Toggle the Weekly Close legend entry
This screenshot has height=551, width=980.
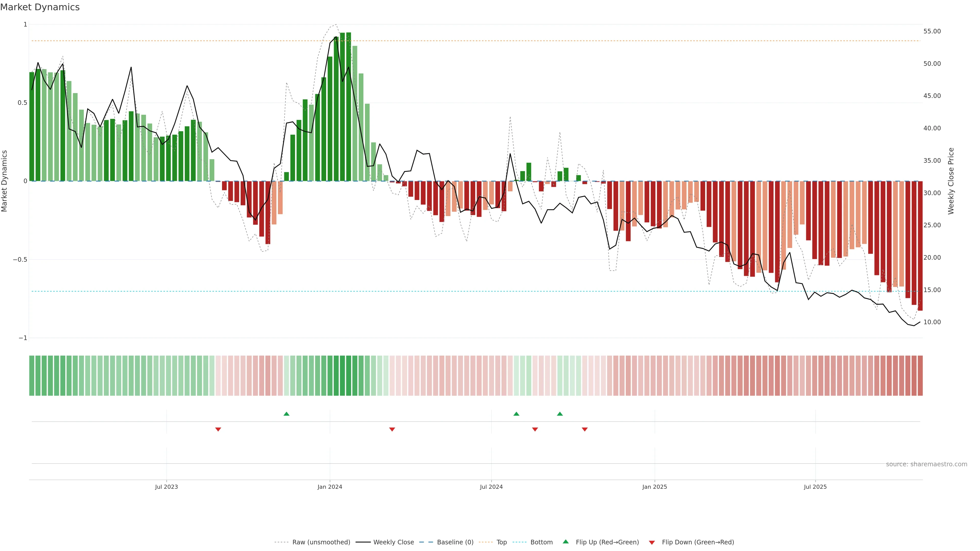(x=393, y=542)
